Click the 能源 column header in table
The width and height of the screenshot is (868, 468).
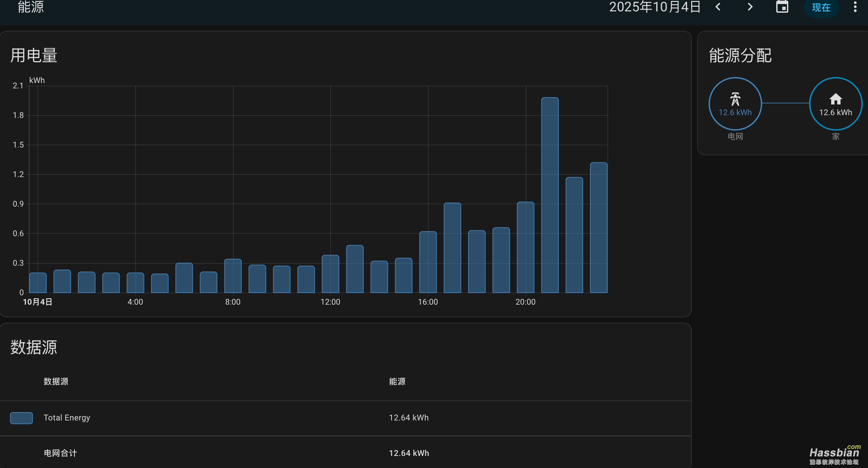(x=397, y=381)
